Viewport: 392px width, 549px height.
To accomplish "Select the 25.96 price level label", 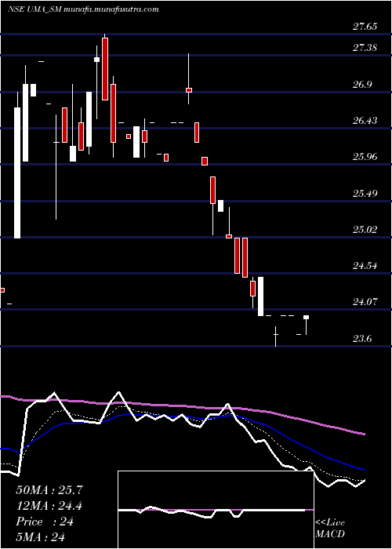I will pyautogui.click(x=365, y=156).
